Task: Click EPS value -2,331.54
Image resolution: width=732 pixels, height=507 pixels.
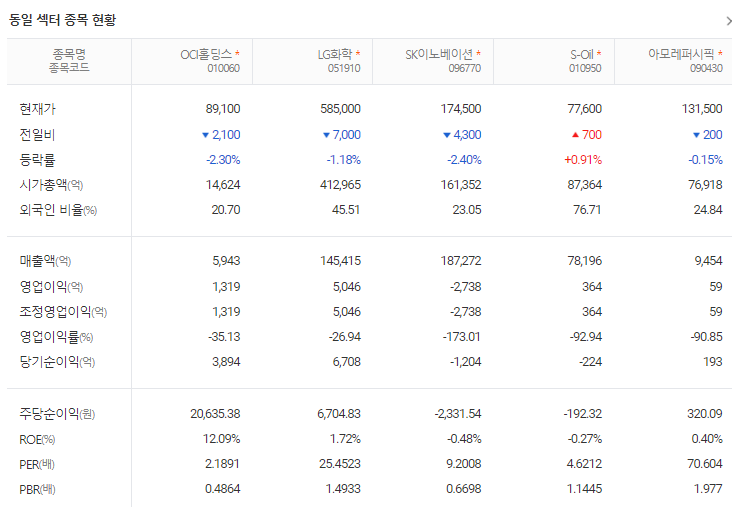Action: [x=458, y=414]
